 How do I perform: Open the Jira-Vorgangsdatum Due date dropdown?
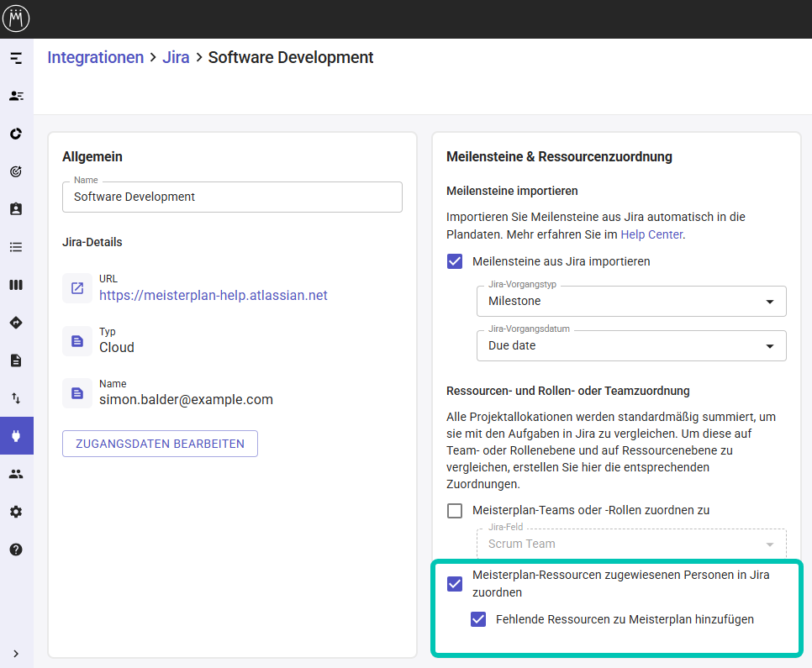point(631,345)
